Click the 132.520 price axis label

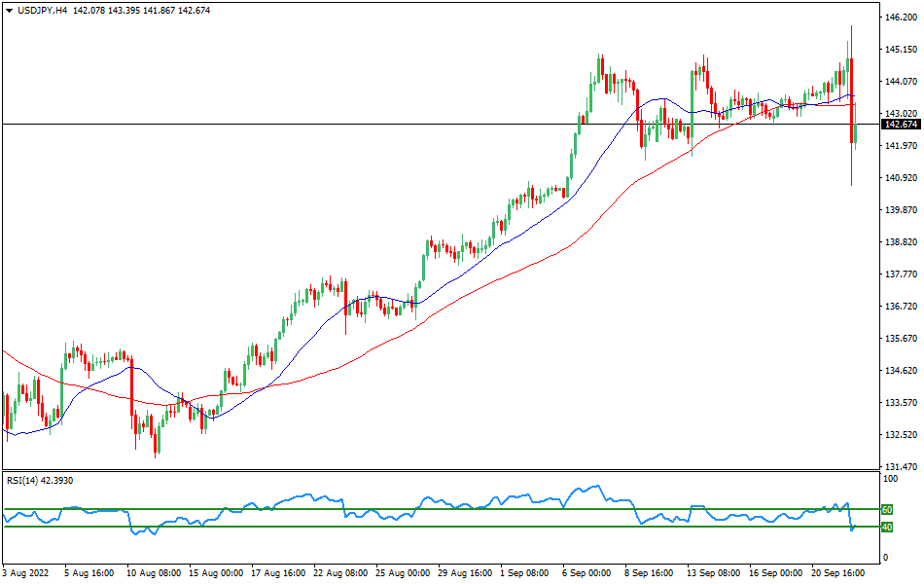tap(900, 435)
